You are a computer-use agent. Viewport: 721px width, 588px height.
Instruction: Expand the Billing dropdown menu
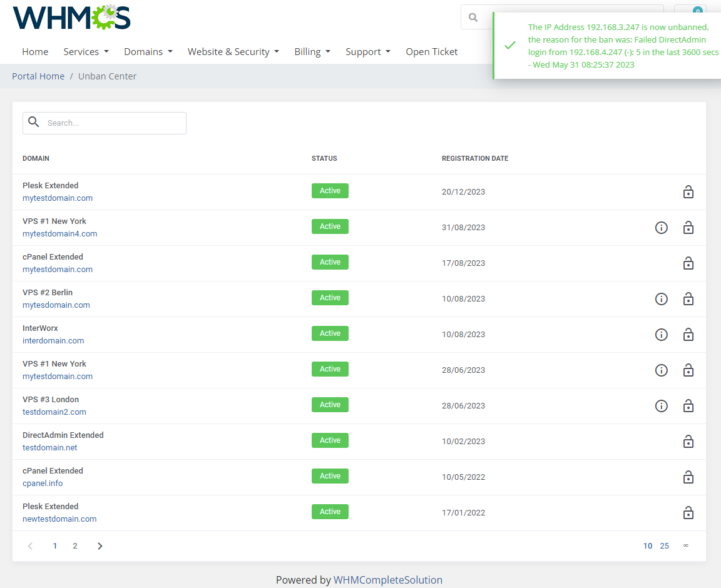point(312,51)
